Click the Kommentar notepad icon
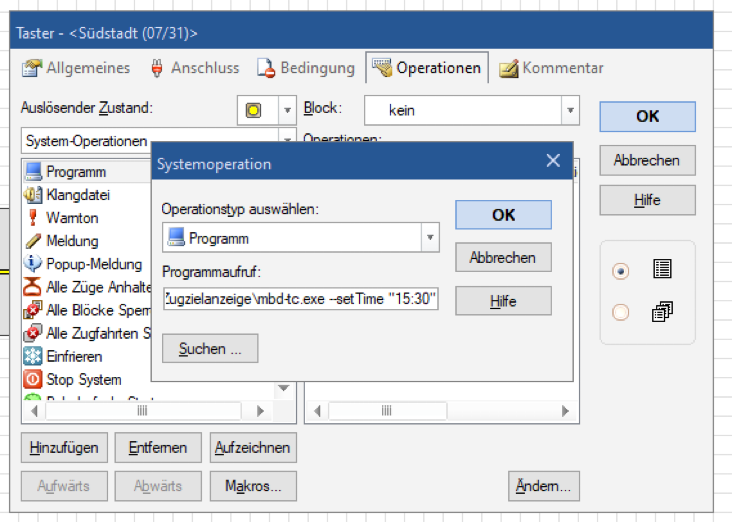The width and height of the screenshot is (732, 522). coord(508,69)
